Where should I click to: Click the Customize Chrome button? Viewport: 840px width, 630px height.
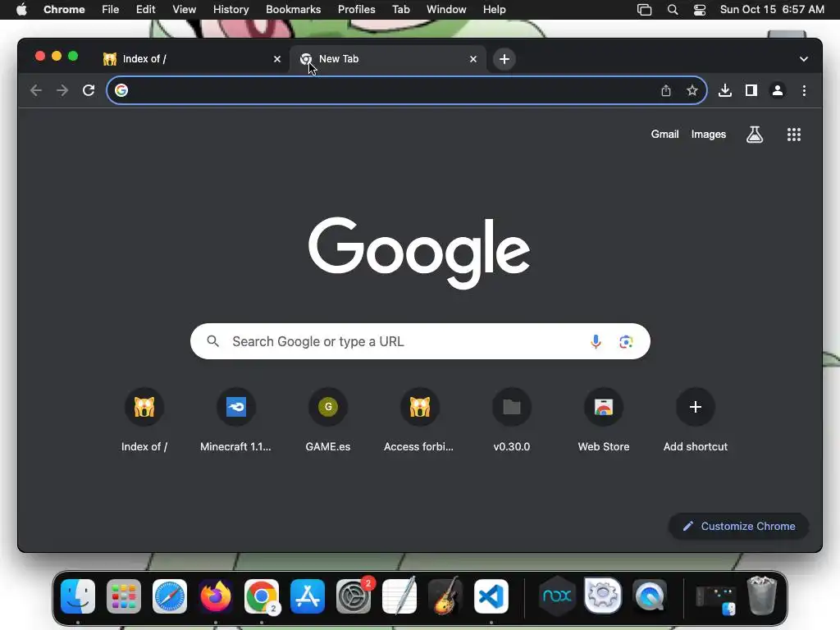(x=739, y=527)
